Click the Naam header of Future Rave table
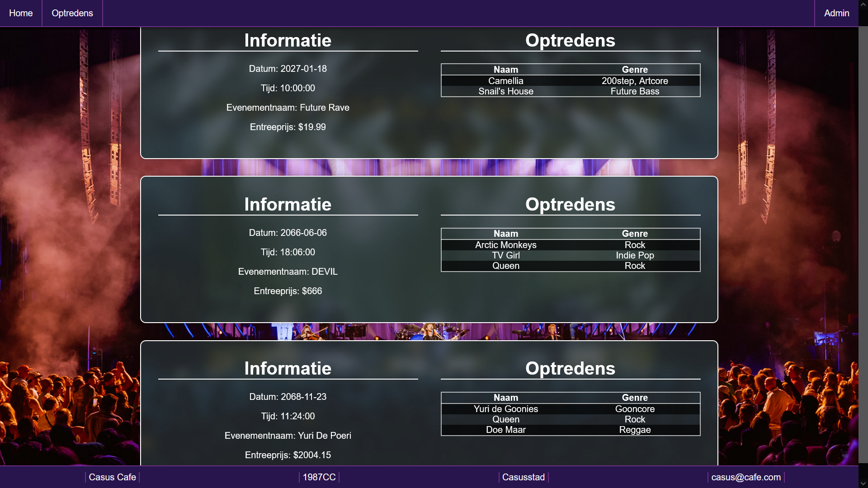Image resolution: width=868 pixels, height=488 pixels. tap(506, 70)
